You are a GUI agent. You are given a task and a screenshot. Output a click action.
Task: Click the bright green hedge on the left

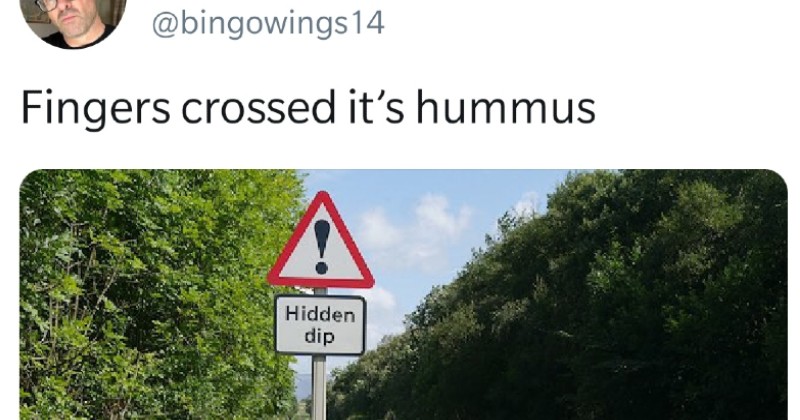click(x=153, y=294)
